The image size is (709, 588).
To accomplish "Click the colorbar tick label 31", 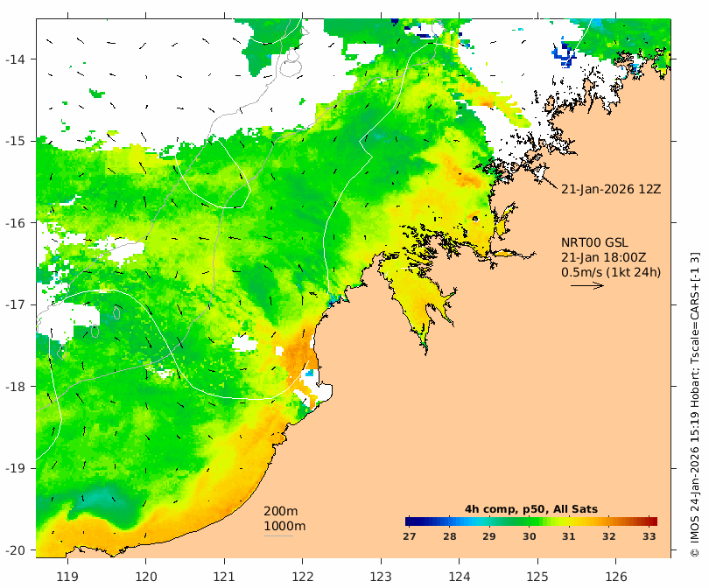I will [569, 536].
